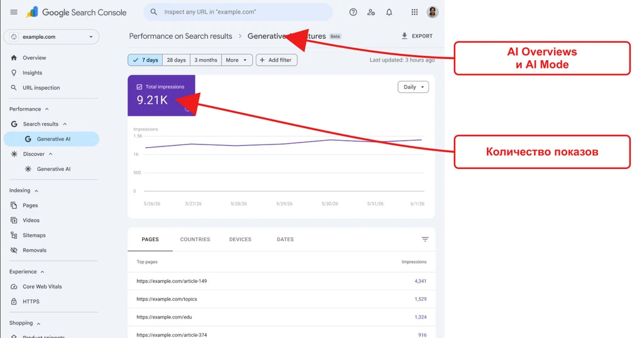Open the hamburger main menu
Viewport: 644px width, 338px height.
point(14,12)
